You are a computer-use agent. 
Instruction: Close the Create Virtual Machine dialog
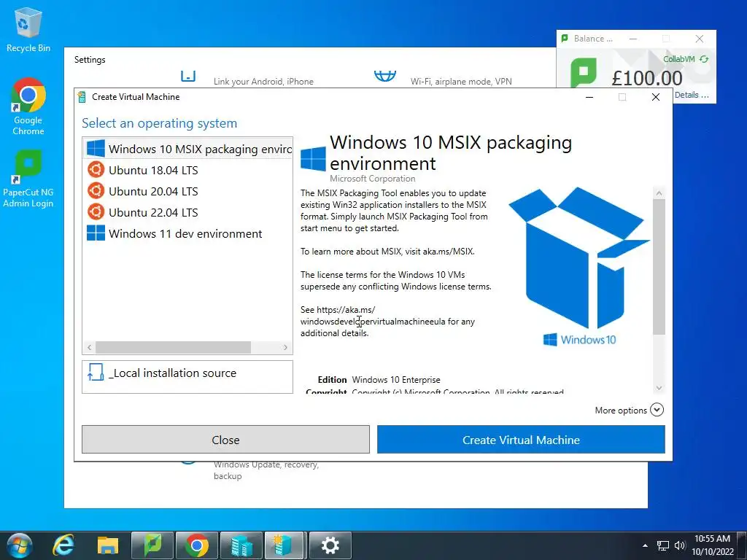(656, 97)
